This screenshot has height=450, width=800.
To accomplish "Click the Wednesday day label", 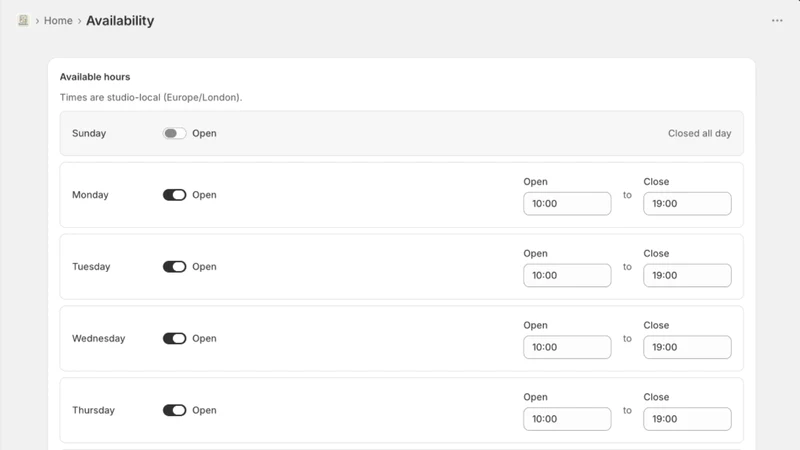I will click(98, 339).
